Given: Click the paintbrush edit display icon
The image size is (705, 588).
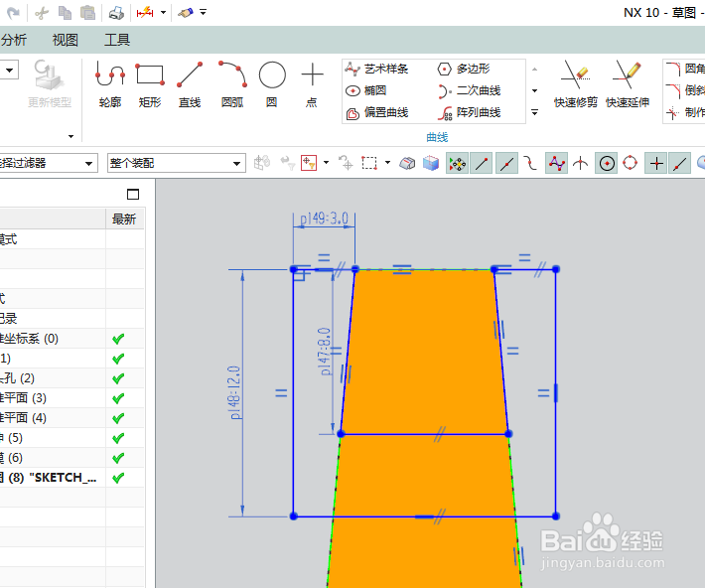Looking at the screenshot, I should pos(186,13).
